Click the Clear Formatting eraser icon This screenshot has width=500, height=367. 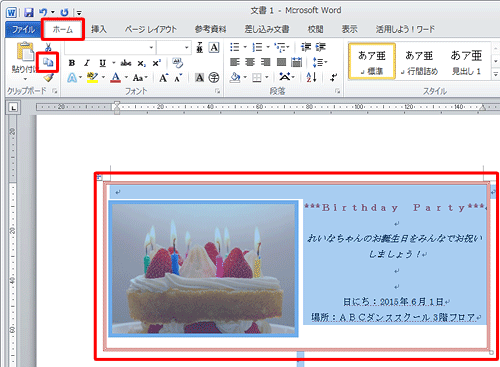tap(178, 62)
